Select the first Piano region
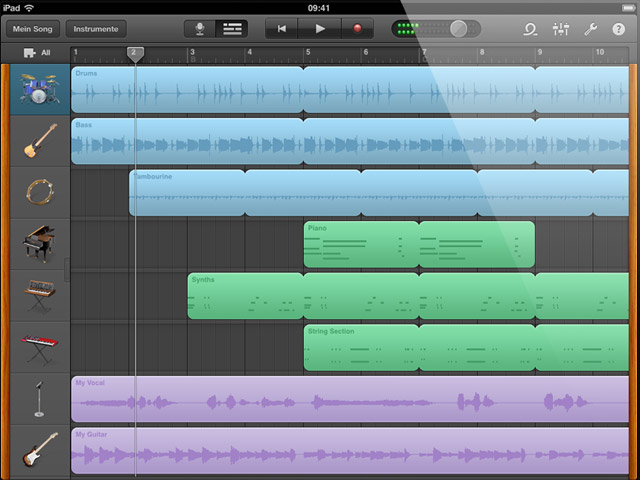The image size is (640, 480). [x=361, y=244]
